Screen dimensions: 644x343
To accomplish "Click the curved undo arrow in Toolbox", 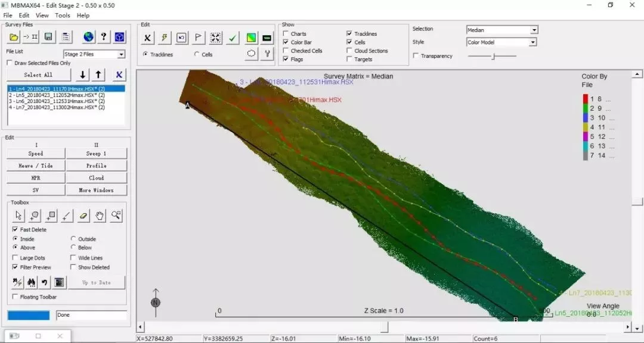I will (x=44, y=282).
